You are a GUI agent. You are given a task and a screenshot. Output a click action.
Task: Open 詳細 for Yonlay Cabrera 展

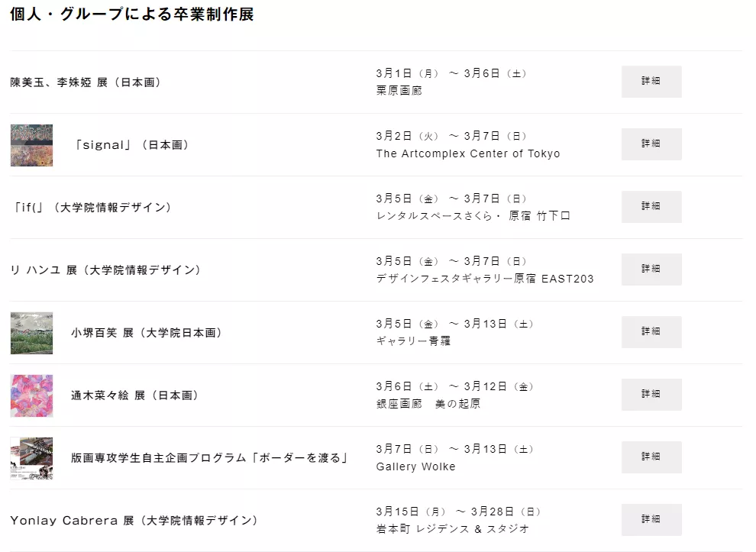point(651,520)
